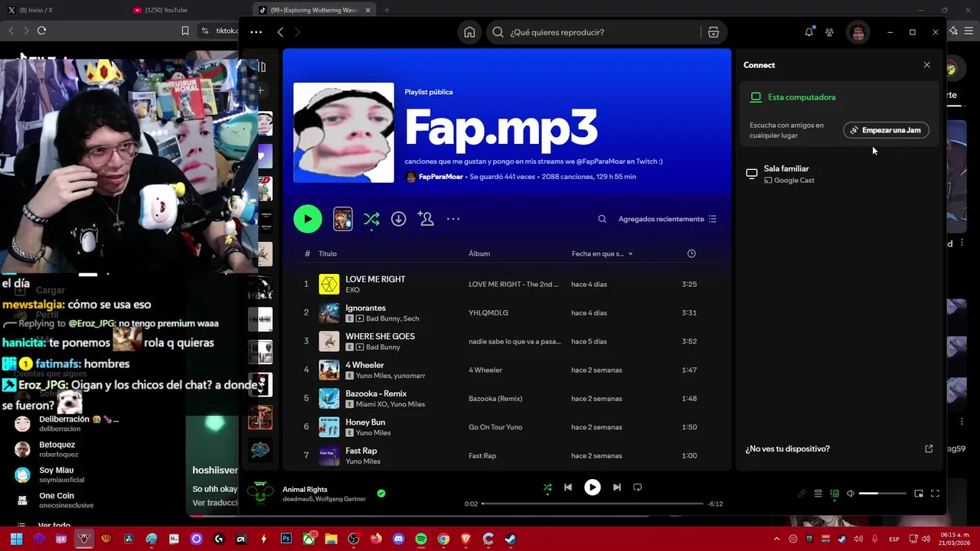980x551 pixels.
Task: Bookmark the page in the browser
Action: (x=185, y=31)
